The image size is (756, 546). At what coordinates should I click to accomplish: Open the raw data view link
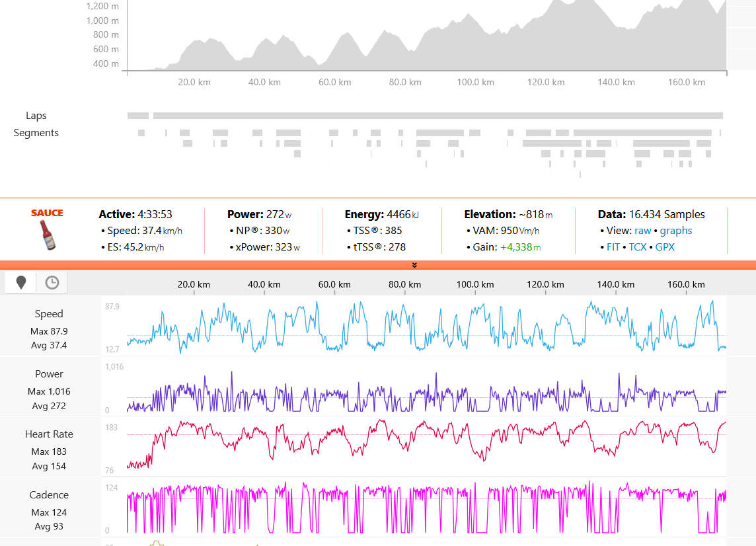tap(642, 231)
